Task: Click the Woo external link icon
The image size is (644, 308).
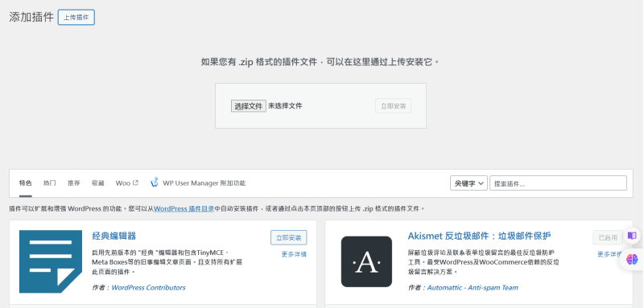Action: click(136, 183)
